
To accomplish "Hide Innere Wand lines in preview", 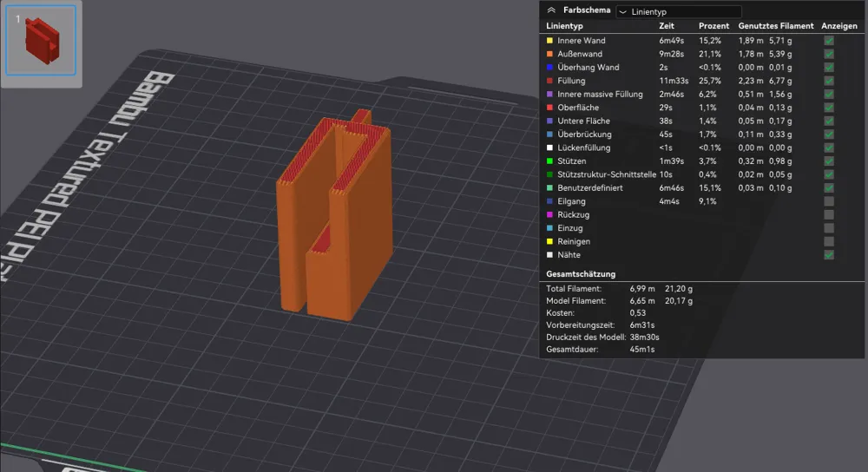I will point(829,41).
